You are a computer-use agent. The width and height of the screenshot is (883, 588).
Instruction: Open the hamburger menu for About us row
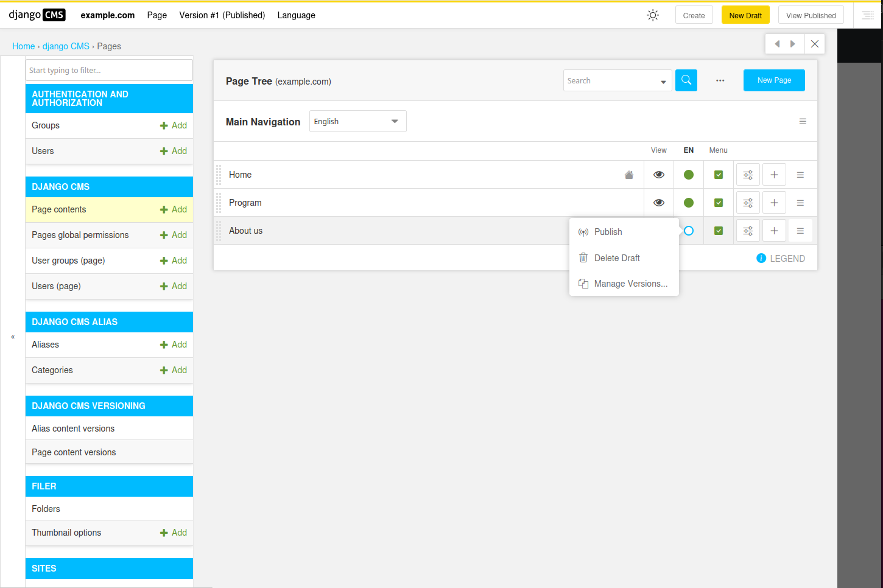click(x=800, y=231)
